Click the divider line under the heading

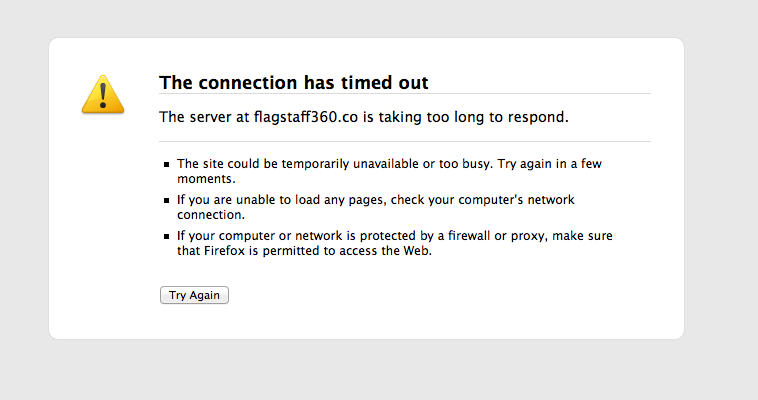click(x=405, y=93)
